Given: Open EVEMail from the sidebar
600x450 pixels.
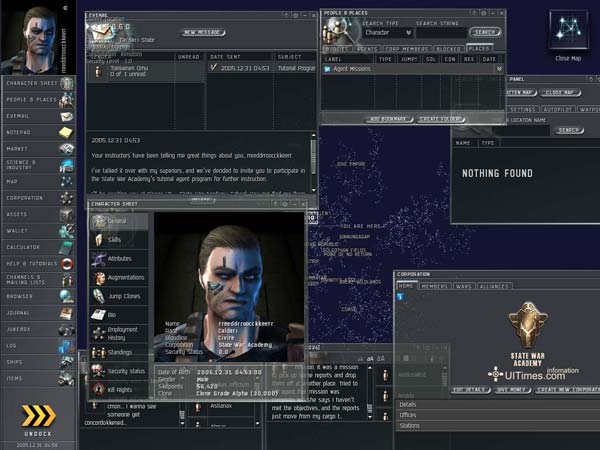Looking at the screenshot, I should pyautogui.click(x=38, y=116).
